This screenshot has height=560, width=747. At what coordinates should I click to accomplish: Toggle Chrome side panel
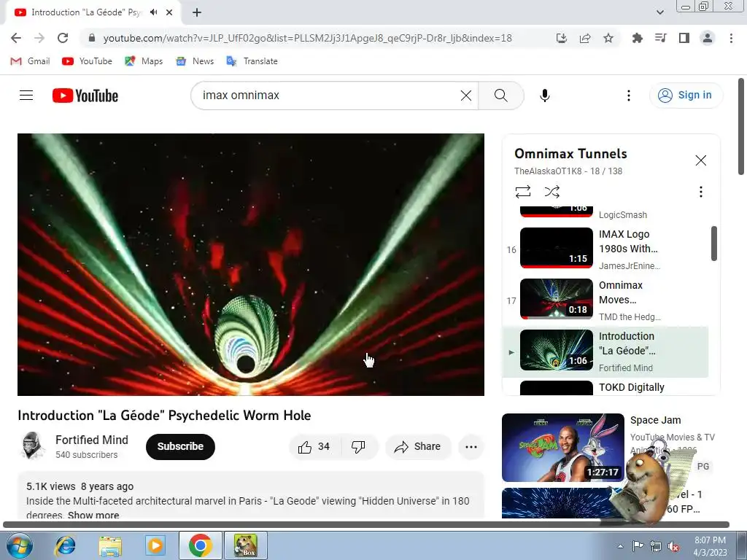684,38
